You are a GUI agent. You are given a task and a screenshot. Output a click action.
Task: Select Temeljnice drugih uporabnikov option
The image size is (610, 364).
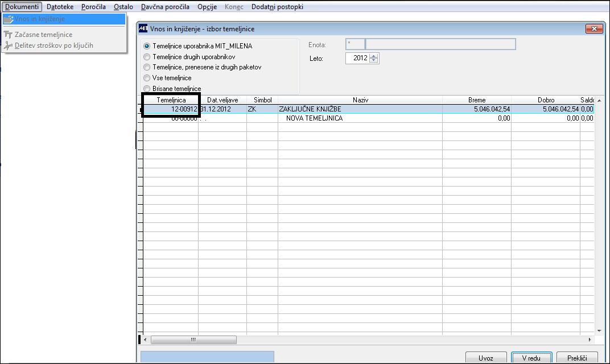pyautogui.click(x=147, y=57)
